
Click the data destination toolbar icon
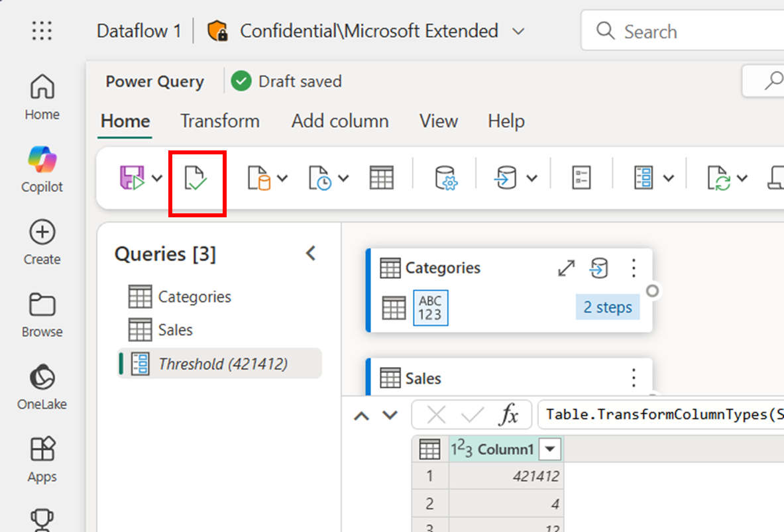(506, 178)
